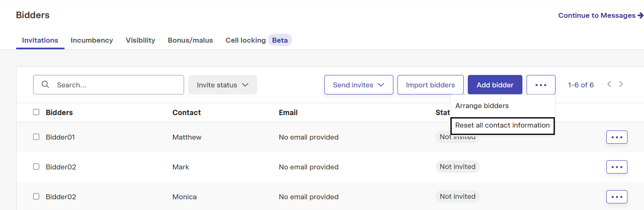This screenshot has height=210, width=644.
Task: Open the three-dot menu for Mark's row
Action: [x=617, y=167]
